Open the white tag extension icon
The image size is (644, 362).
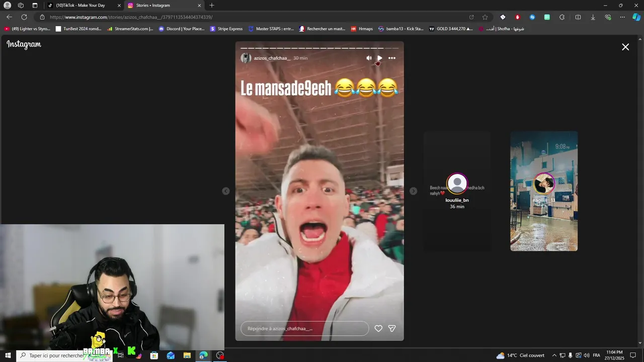(x=503, y=17)
